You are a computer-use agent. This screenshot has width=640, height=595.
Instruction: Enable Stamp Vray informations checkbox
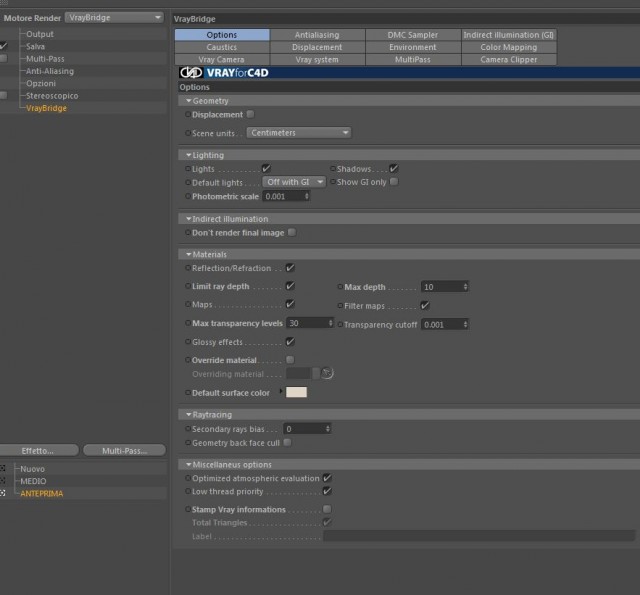click(x=327, y=509)
